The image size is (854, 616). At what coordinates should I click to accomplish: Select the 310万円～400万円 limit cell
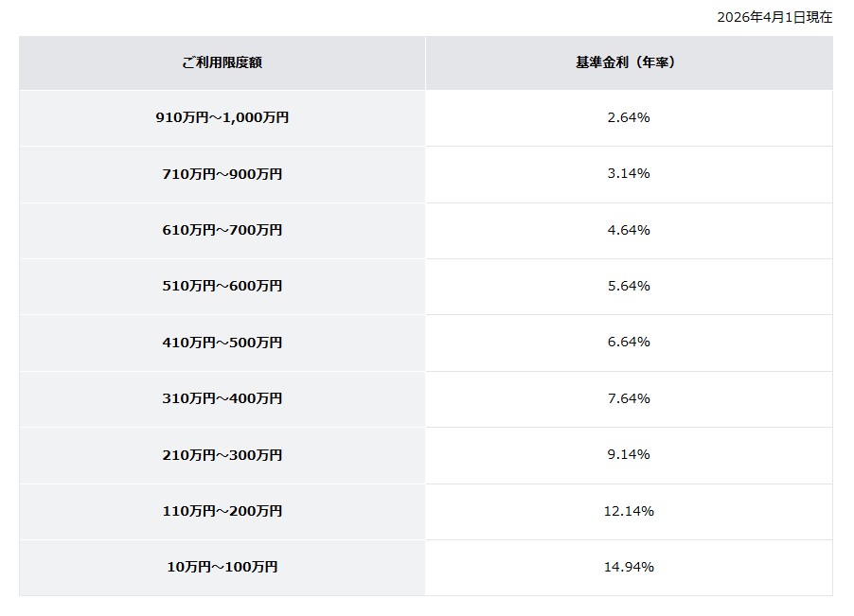(x=222, y=398)
